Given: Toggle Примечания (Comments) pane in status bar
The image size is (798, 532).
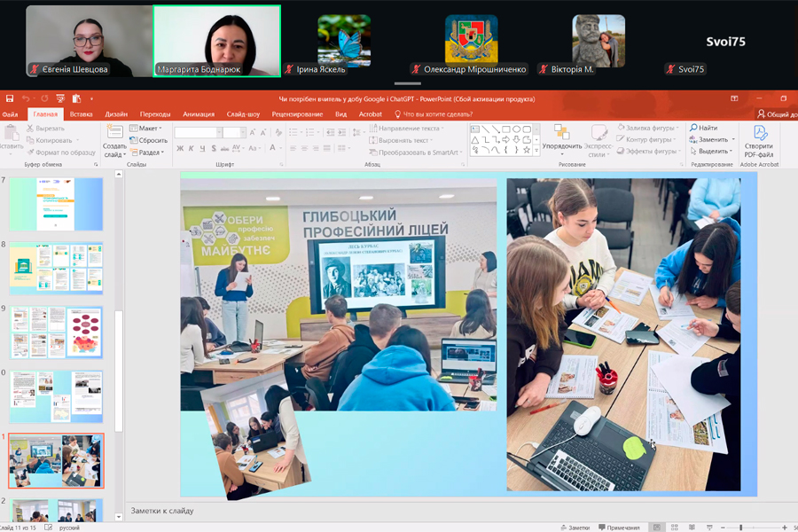Looking at the screenshot, I should coord(619,528).
